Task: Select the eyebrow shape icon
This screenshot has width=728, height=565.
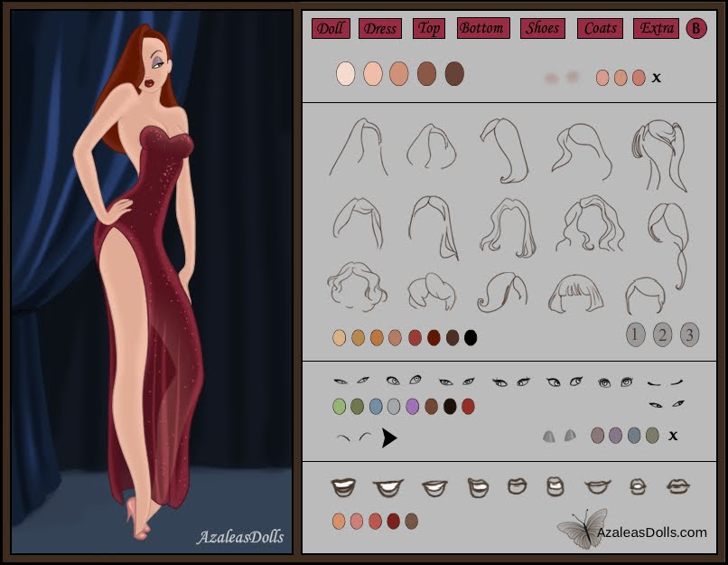Action: click(353, 438)
